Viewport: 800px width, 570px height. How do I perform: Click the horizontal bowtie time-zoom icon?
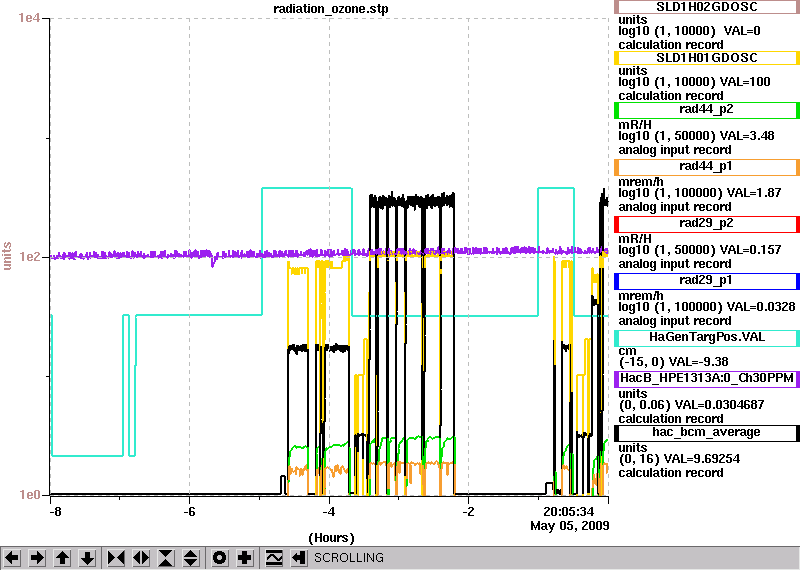(116, 558)
